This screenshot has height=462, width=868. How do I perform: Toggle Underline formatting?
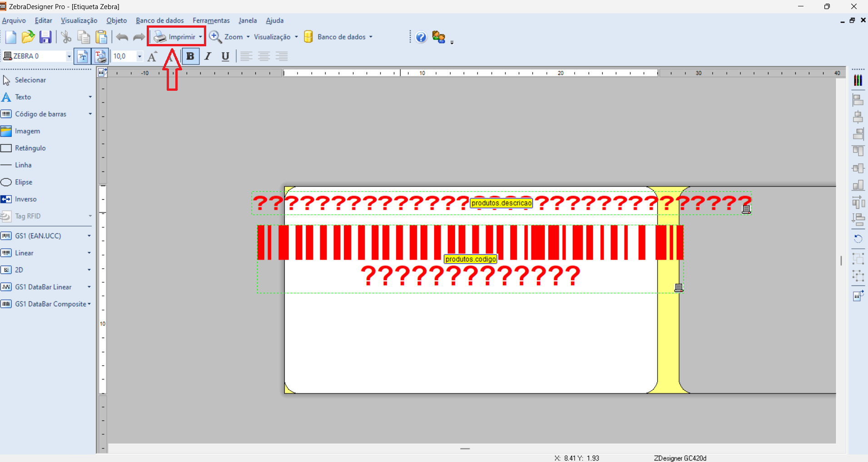click(225, 56)
